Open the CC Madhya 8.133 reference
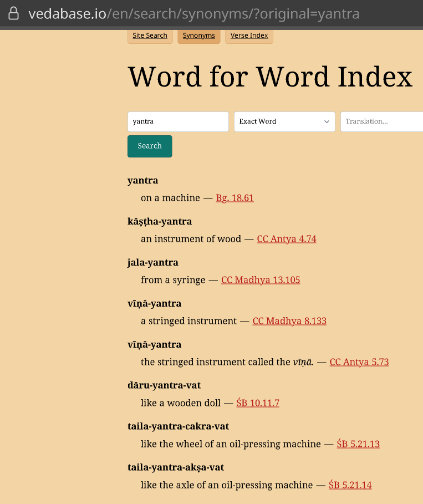Image resolution: width=423 pixels, height=504 pixels. point(289,321)
